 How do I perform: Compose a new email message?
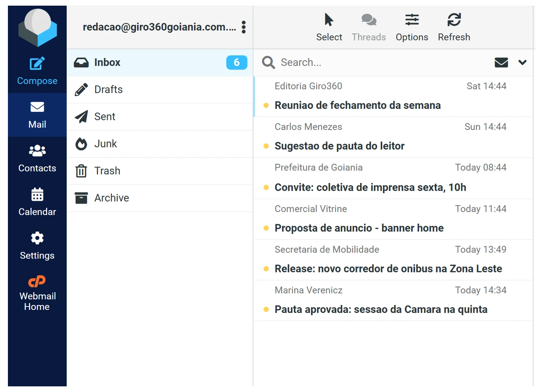pyautogui.click(x=37, y=71)
